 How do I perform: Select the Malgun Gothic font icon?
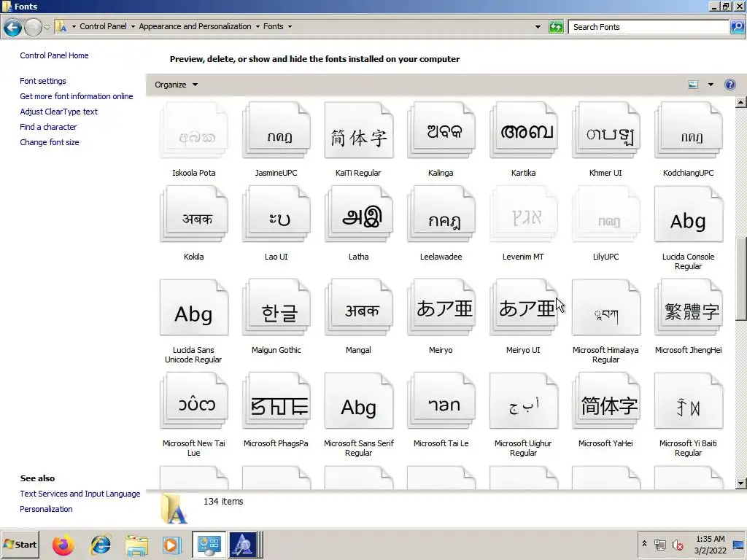(276, 307)
